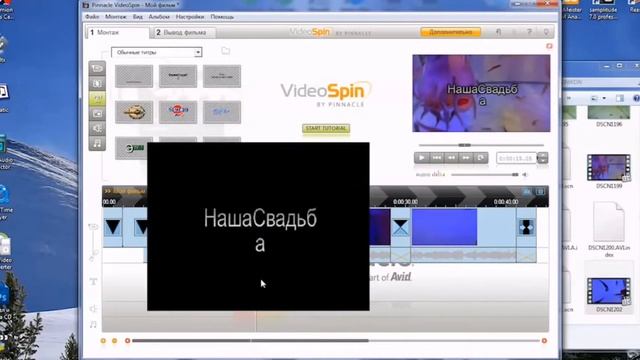The width and height of the screenshot is (640, 360).
Task: Play the preview
Action: pos(422,158)
